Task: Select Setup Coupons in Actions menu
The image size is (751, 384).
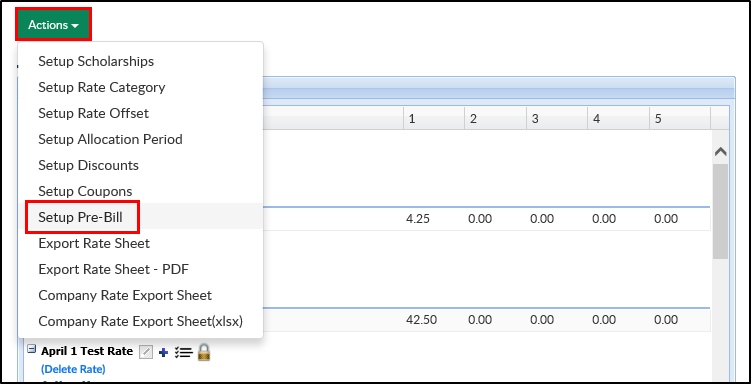Action: pyautogui.click(x=85, y=191)
